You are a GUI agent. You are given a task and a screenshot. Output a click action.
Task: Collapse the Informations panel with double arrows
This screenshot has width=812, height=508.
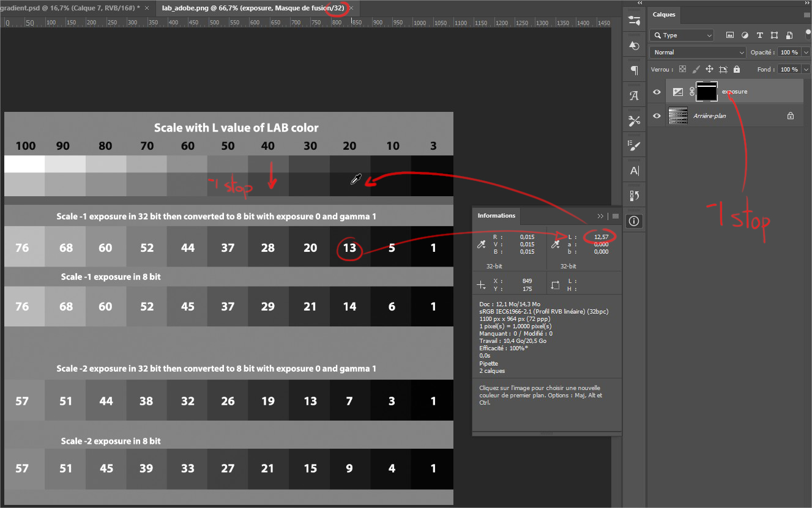(601, 215)
